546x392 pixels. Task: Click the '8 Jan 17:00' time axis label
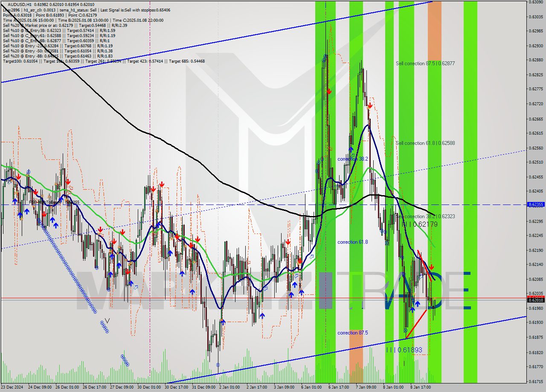click(x=421, y=387)
